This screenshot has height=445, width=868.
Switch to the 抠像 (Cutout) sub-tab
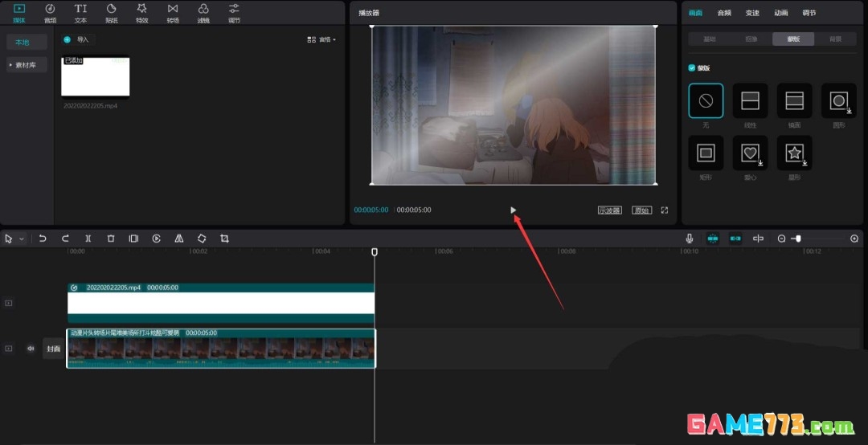tap(751, 39)
